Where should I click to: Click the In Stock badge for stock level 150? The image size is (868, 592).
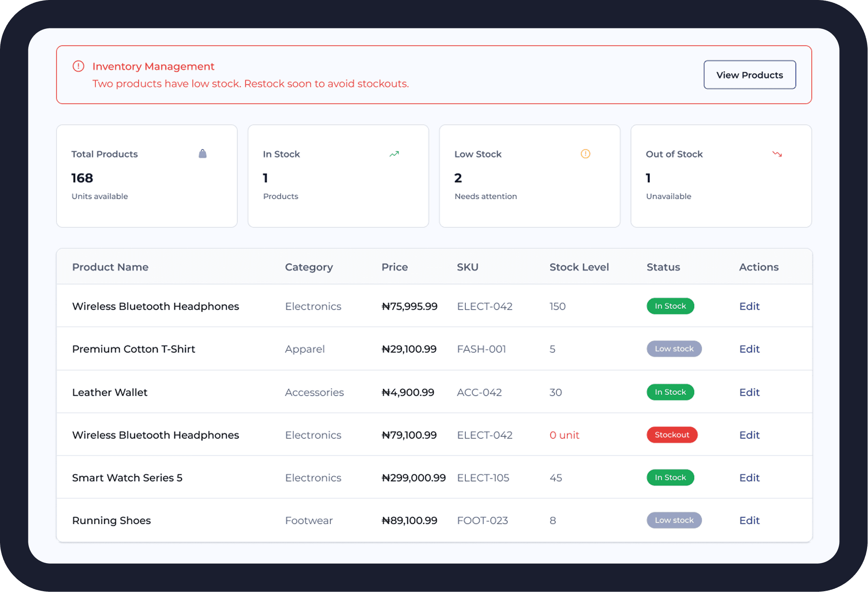[x=670, y=306]
